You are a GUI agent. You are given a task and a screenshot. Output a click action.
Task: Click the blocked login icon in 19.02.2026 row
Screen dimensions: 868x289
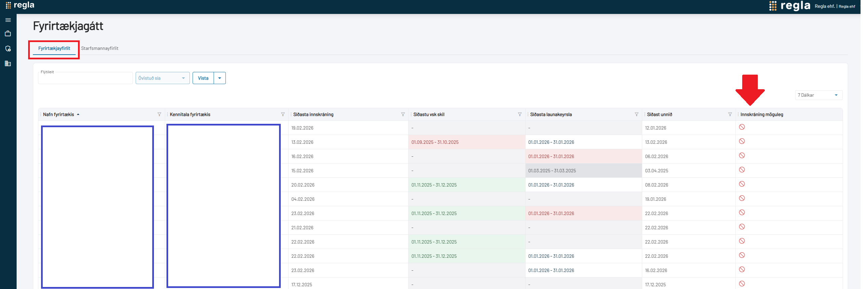pos(742,127)
